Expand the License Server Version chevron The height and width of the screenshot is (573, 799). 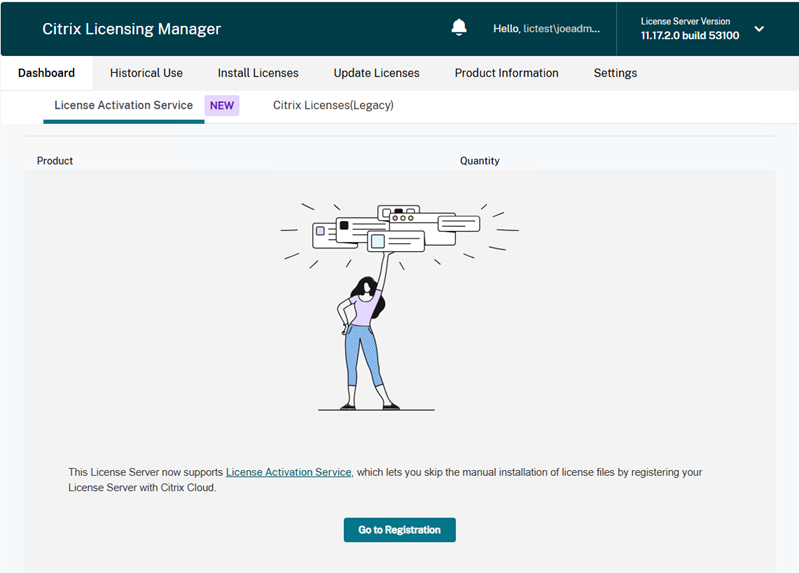pyautogui.click(x=759, y=29)
